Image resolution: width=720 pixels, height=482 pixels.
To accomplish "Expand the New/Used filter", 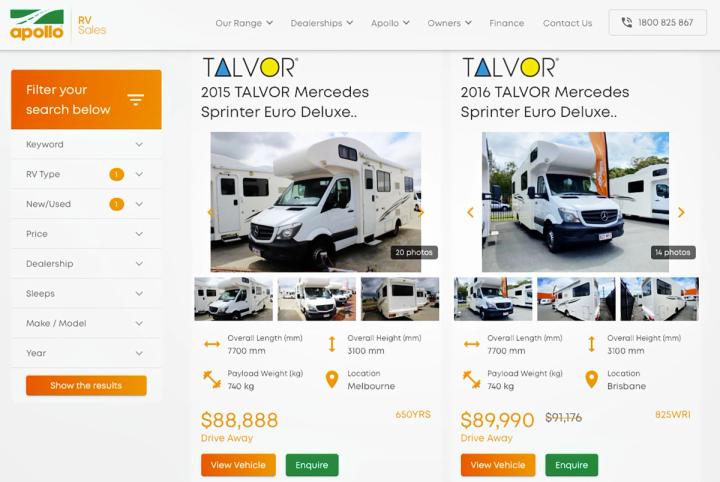I will 86,204.
